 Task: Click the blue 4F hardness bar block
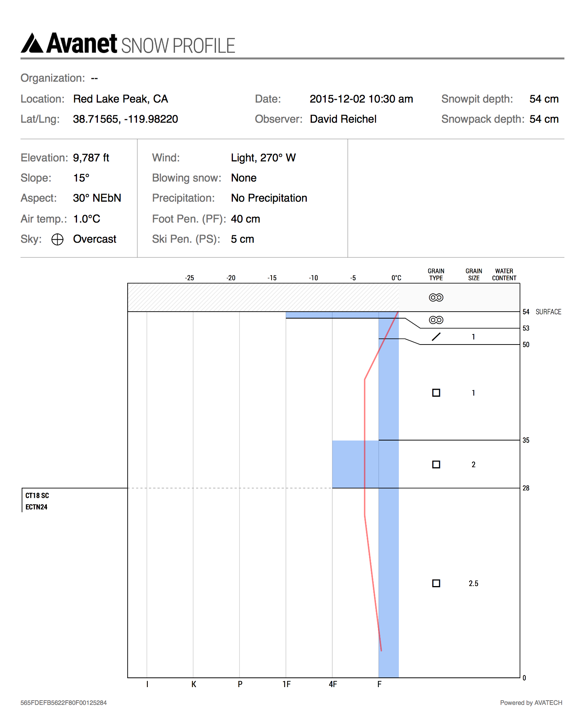355,464
